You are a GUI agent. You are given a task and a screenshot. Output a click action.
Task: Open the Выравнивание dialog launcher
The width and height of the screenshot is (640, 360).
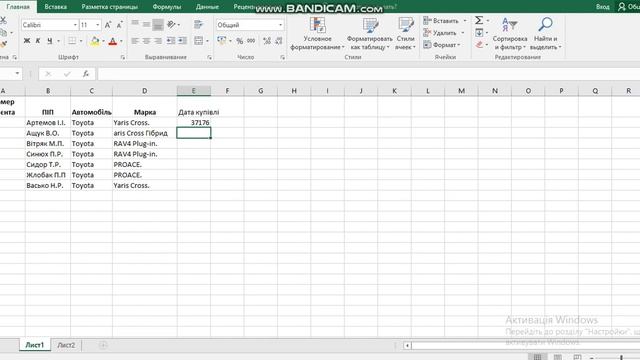209,58
